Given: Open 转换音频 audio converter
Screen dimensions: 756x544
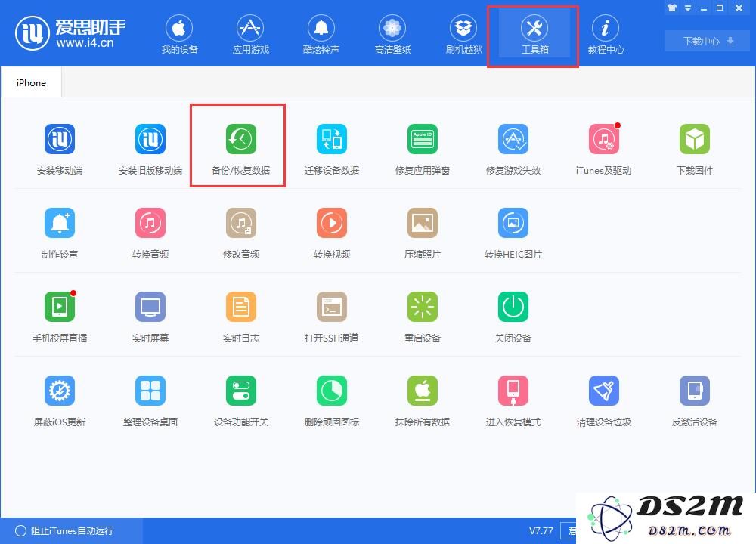Looking at the screenshot, I should click(x=150, y=233).
